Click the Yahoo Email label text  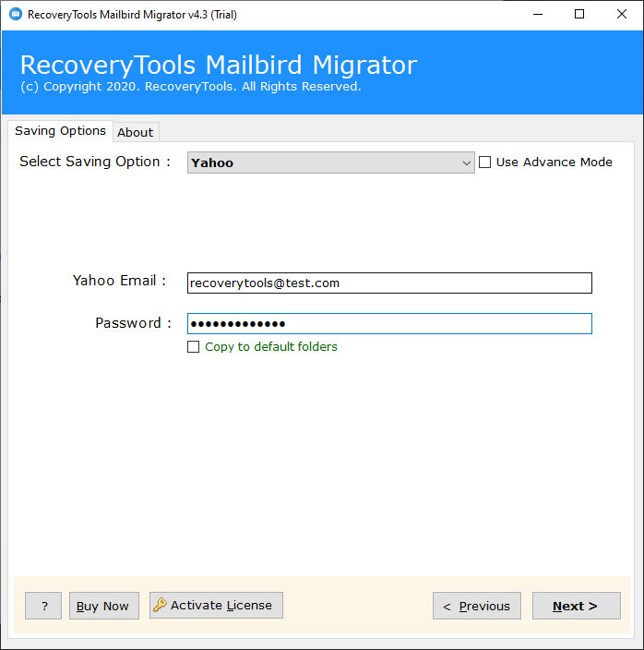point(119,281)
